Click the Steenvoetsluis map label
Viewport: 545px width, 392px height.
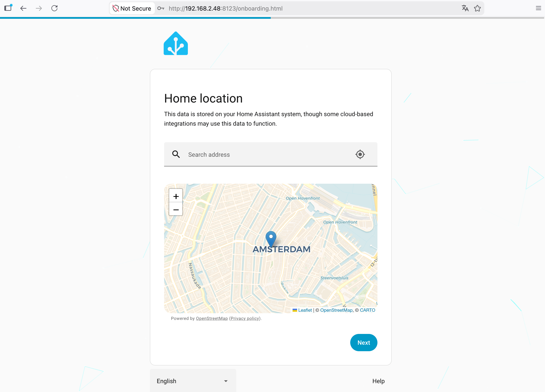(x=334, y=278)
